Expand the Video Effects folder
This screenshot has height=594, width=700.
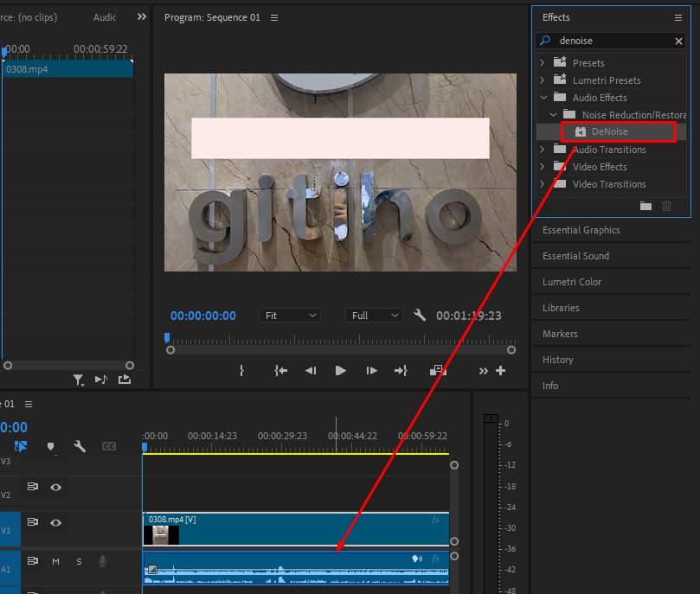coord(543,167)
